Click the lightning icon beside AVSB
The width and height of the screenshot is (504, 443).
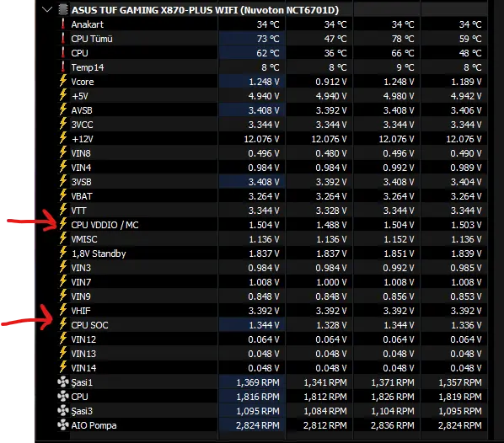63,109
